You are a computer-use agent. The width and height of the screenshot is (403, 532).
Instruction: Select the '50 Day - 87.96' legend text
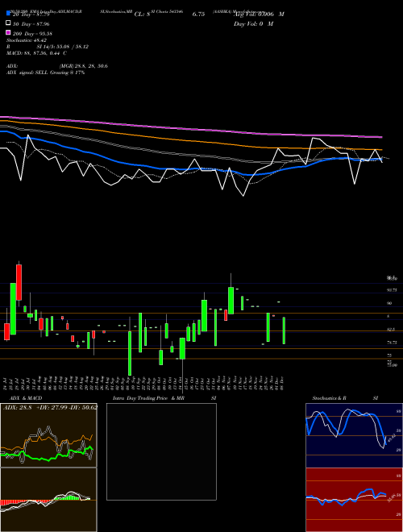click(31, 24)
